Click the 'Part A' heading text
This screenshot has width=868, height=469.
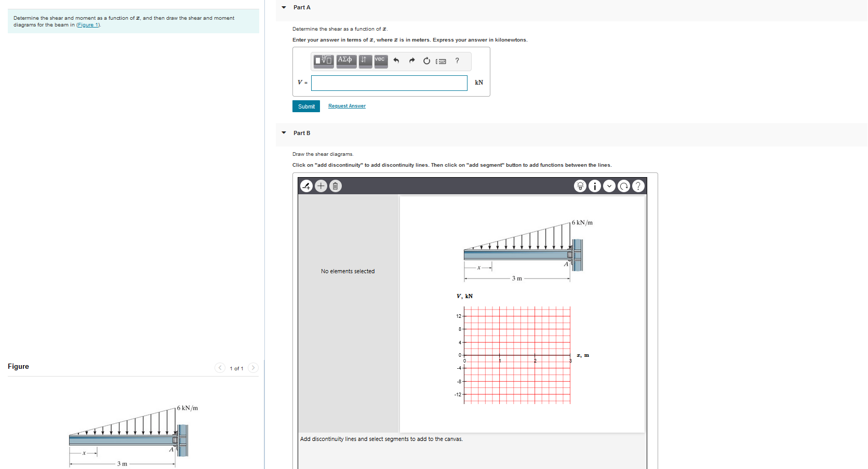coord(302,7)
